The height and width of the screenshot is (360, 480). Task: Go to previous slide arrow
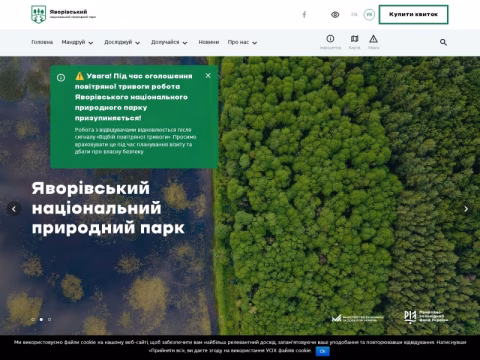pyautogui.click(x=14, y=209)
